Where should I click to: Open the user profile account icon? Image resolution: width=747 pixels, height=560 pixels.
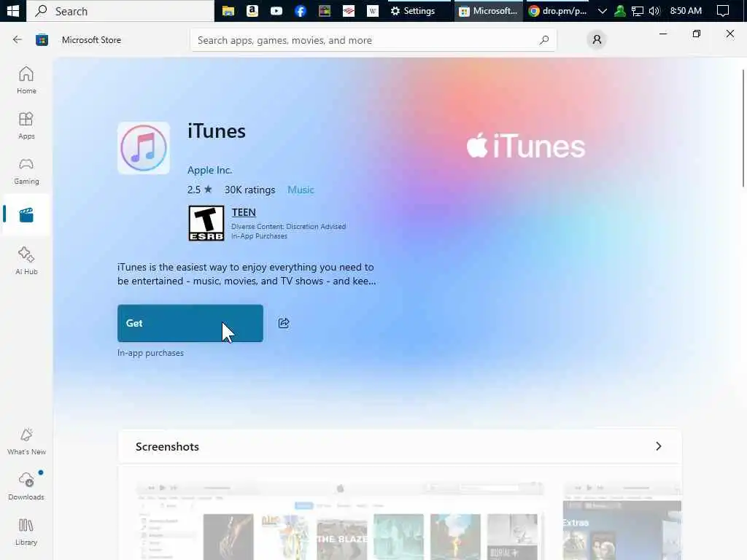coord(597,39)
